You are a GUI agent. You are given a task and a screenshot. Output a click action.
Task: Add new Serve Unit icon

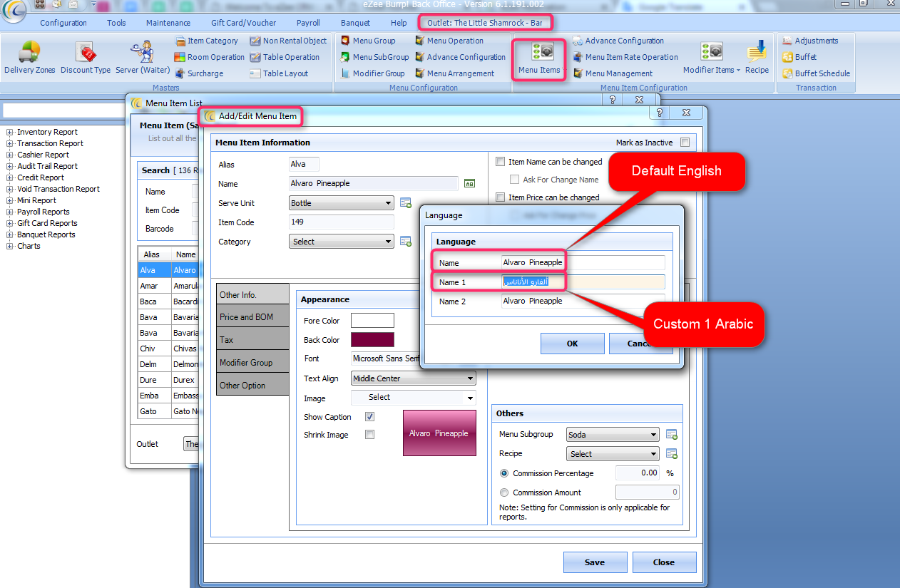(x=405, y=203)
